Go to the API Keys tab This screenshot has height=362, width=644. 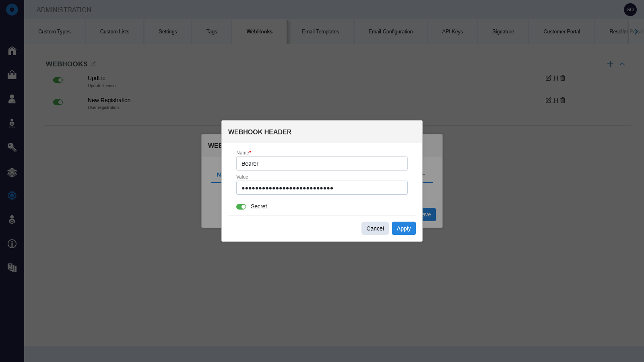pyautogui.click(x=452, y=31)
